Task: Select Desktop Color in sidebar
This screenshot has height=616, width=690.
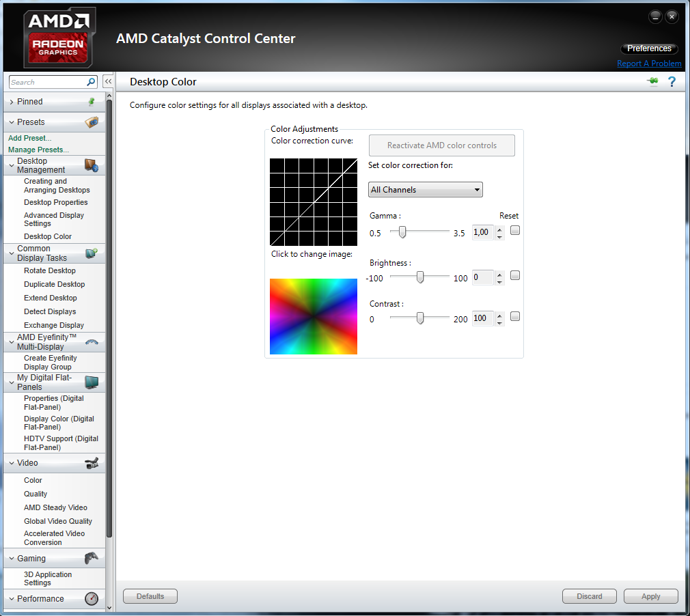Action: coord(48,236)
